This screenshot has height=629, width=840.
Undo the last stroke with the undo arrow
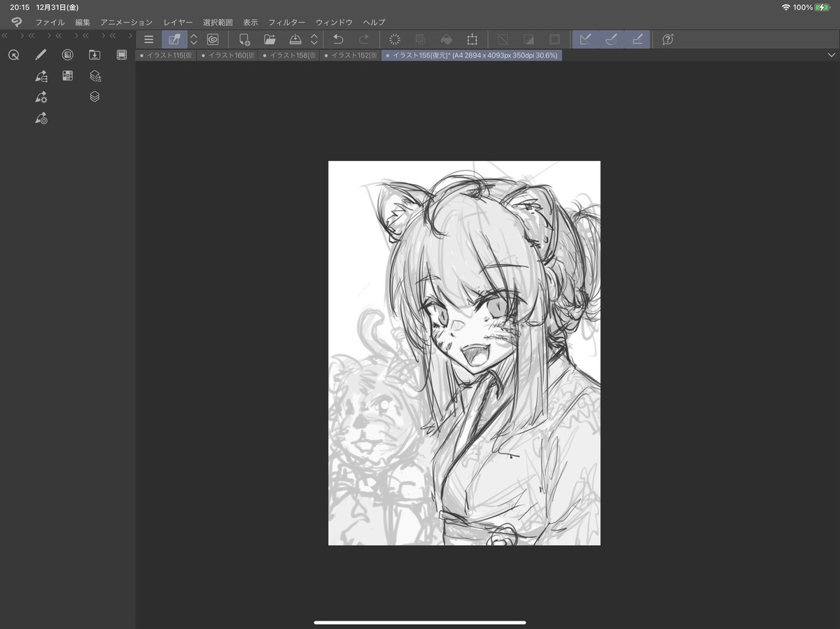(x=338, y=39)
